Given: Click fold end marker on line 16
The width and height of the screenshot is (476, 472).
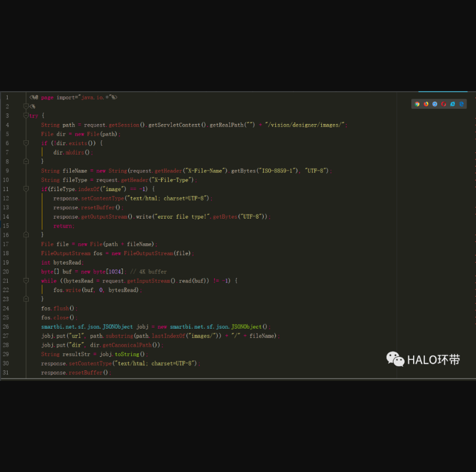Looking at the screenshot, I should click(x=26, y=235).
